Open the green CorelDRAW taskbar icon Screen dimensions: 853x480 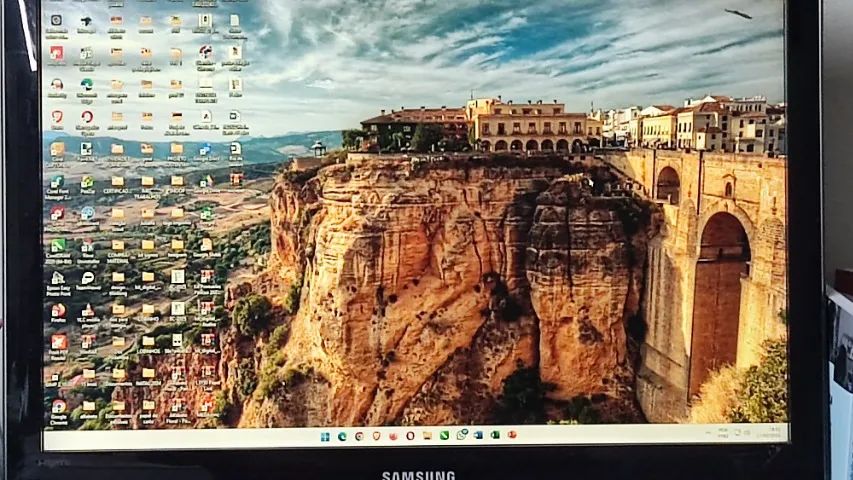pyautogui.click(x=444, y=435)
